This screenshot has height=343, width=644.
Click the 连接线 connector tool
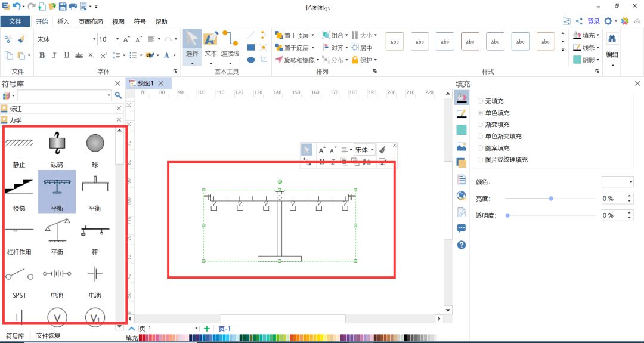pyautogui.click(x=230, y=45)
